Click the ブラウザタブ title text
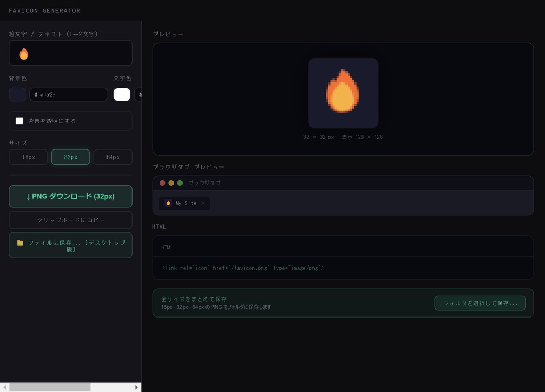Viewport: 545px width, 392px height. (x=204, y=183)
